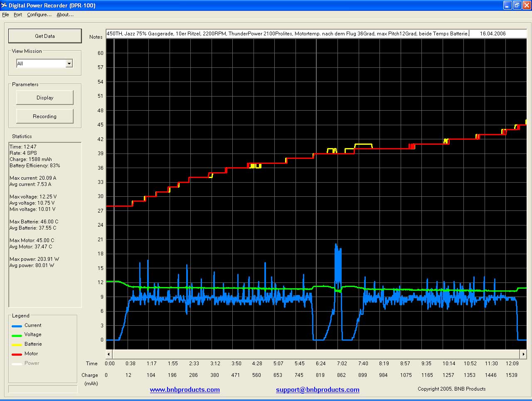The height and width of the screenshot is (401, 532).
Task: Click the "Time: 12:47" statistic
Action: click(x=23, y=147)
